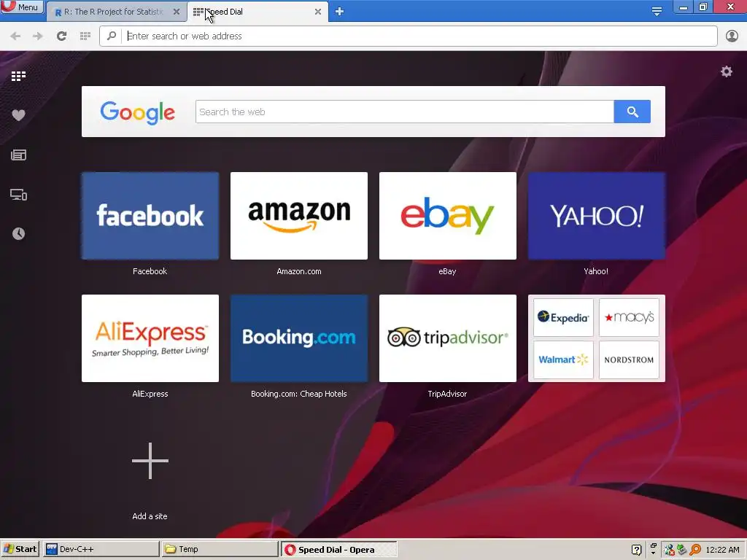The height and width of the screenshot is (560, 747).
Task: Open the start page customize gear
Action: point(726,72)
